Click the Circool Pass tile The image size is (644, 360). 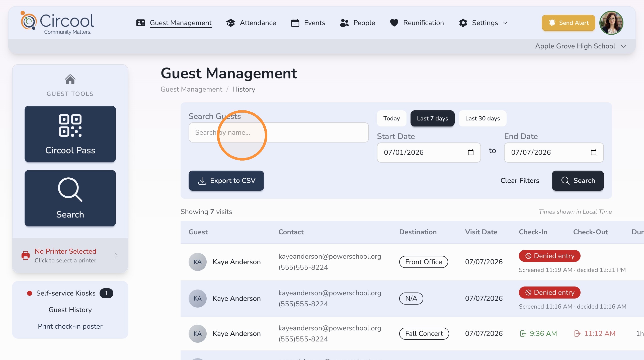[70, 134]
